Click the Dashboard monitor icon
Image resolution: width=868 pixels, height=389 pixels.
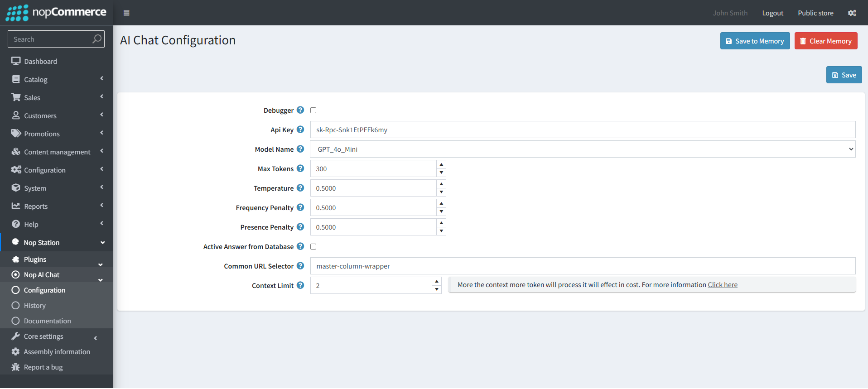point(16,61)
